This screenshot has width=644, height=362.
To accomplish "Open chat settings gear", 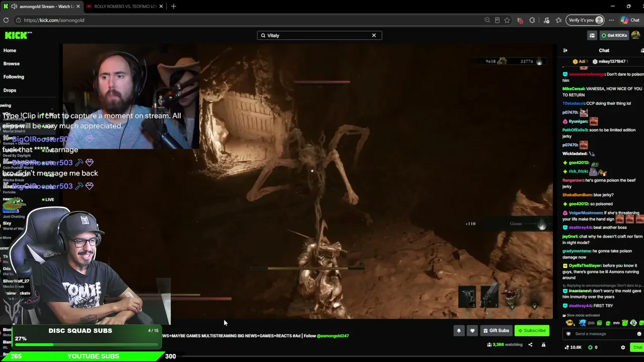I will point(623,347).
